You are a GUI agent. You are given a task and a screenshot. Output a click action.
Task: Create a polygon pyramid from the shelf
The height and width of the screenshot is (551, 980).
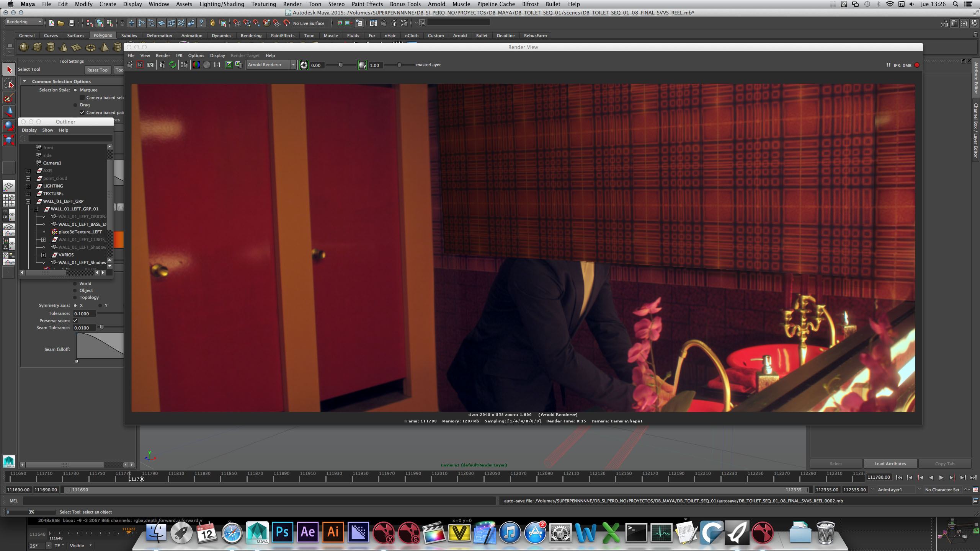104,47
